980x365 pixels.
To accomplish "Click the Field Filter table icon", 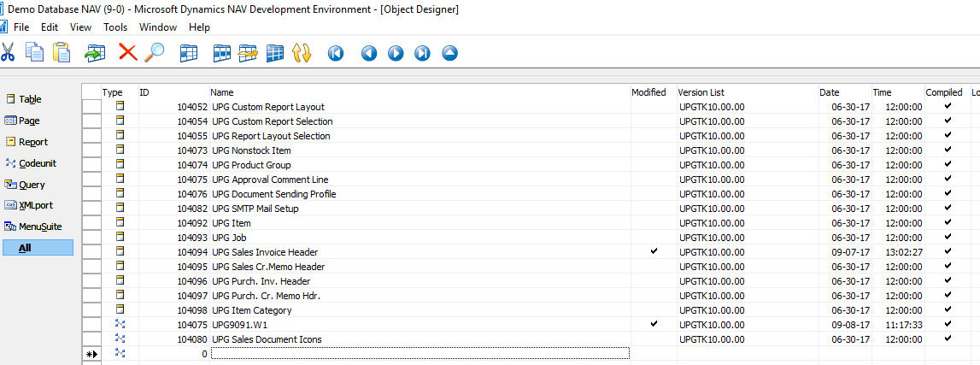I will (189, 53).
